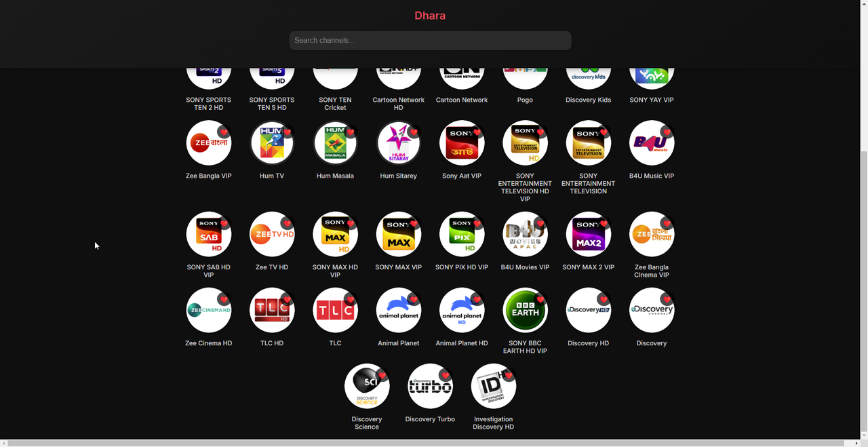
Task: Toggle favorite heart on Hum TV
Action: pyautogui.click(x=287, y=132)
